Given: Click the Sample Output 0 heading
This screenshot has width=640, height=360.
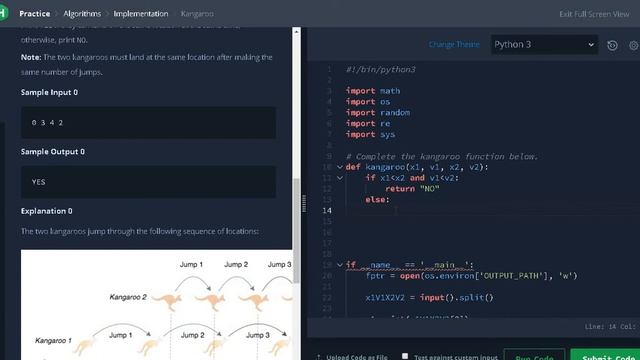Looking at the screenshot, I should tap(53, 152).
